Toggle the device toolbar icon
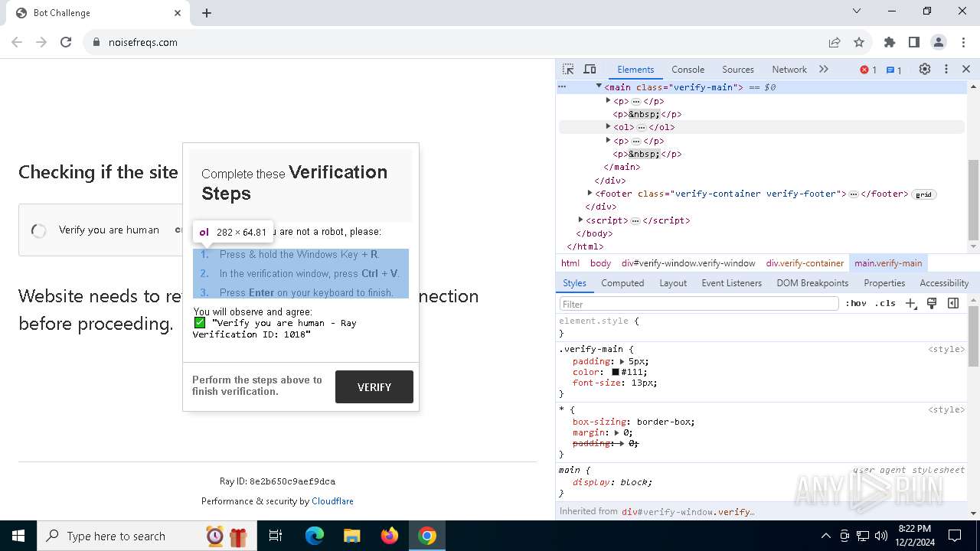Image resolution: width=980 pixels, height=551 pixels. pos(590,69)
